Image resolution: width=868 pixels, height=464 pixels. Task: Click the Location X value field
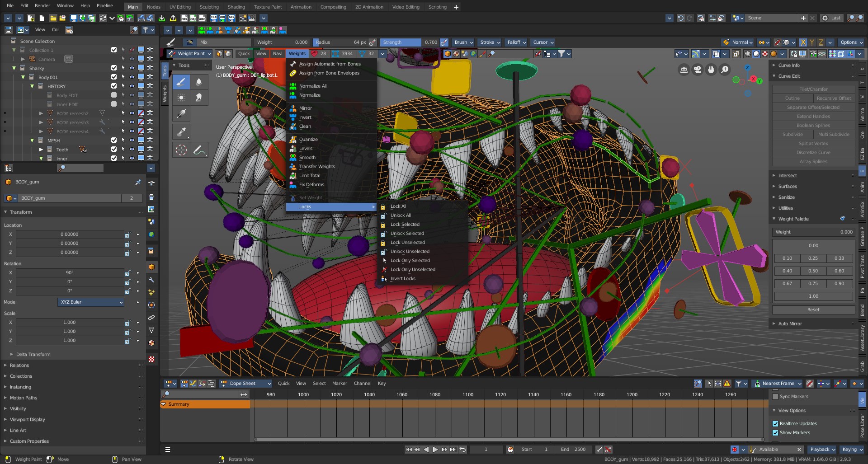[x=70, y=234]
